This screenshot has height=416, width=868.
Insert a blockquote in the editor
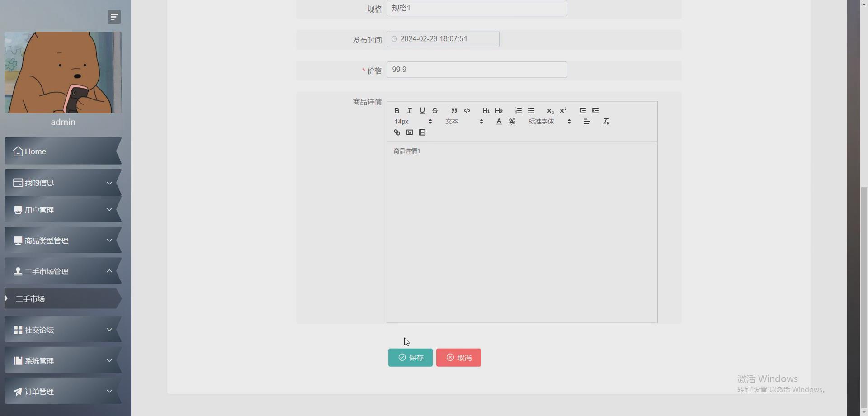(454, 110)
